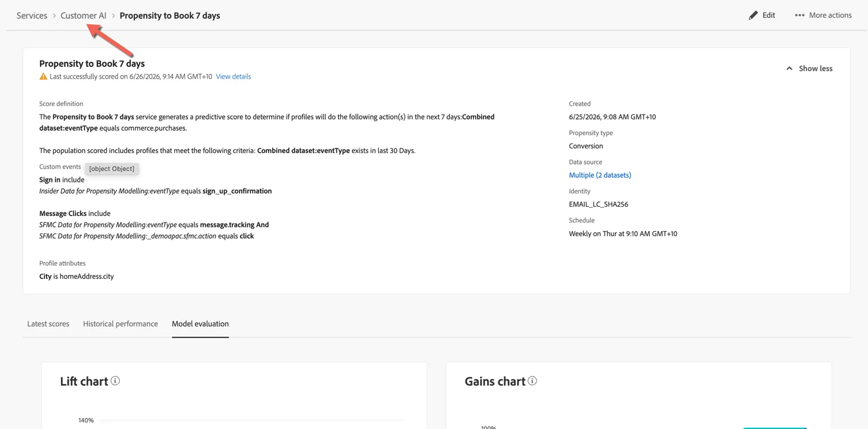
Task: Click the Propensity to Book 7 days heading
Action: coord(92,64)
